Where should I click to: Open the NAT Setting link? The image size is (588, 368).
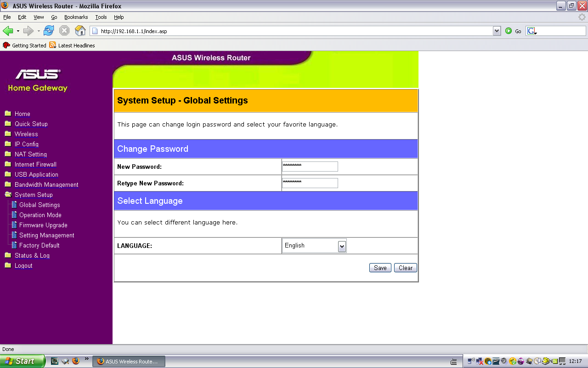[31, 154]
